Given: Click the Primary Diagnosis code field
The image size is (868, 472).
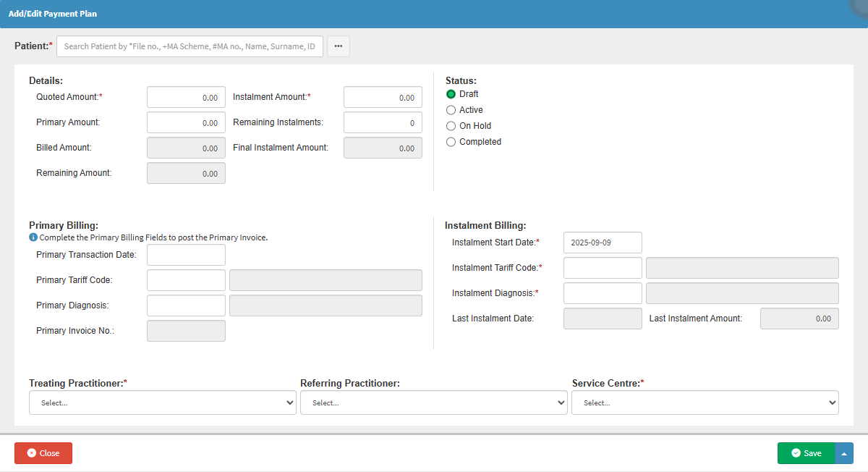Looking at the screenshot, I should coord(186,305).
